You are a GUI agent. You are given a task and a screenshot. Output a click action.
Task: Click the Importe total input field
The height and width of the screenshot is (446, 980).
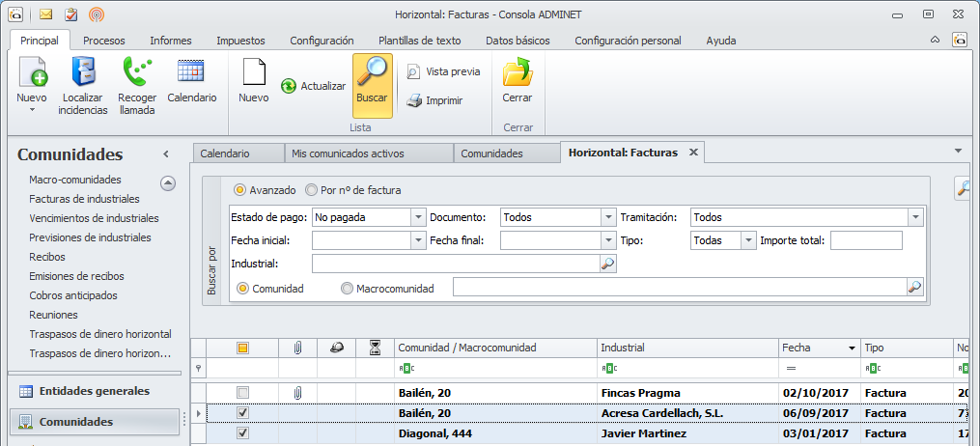(866, 240)
